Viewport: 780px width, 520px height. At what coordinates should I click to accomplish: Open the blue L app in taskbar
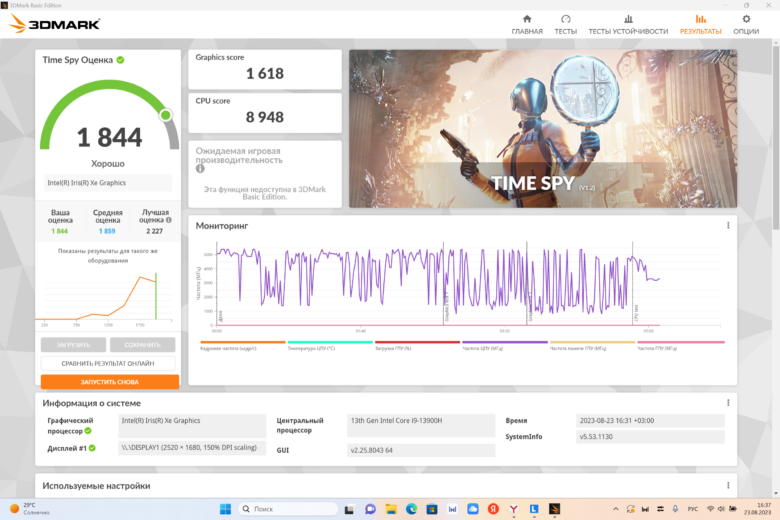[534, 509]
